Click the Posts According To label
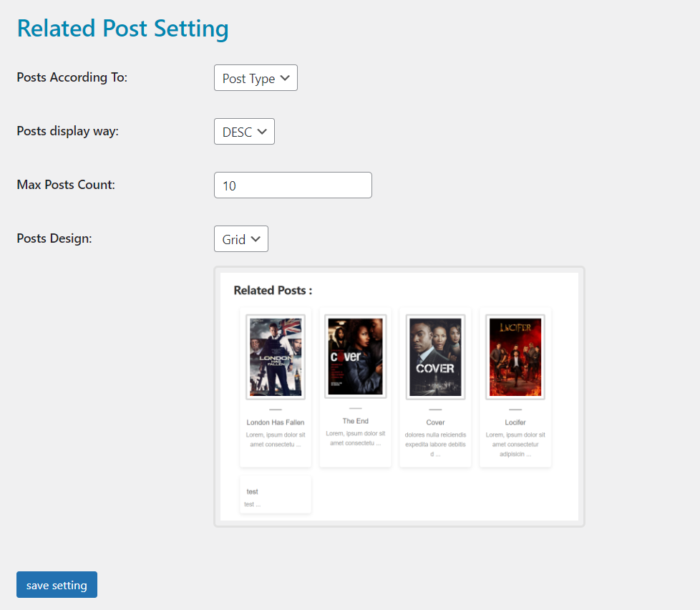Screen dimensions: 700x610 [72, 77]
